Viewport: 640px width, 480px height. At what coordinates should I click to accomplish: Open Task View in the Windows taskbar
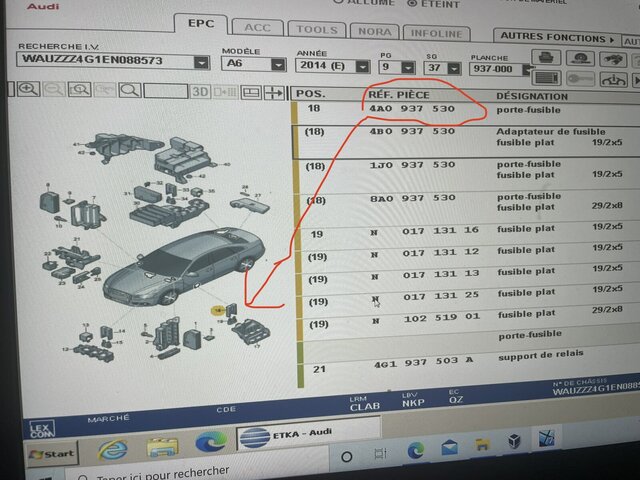pyautogui.click(x=380, y=453)
